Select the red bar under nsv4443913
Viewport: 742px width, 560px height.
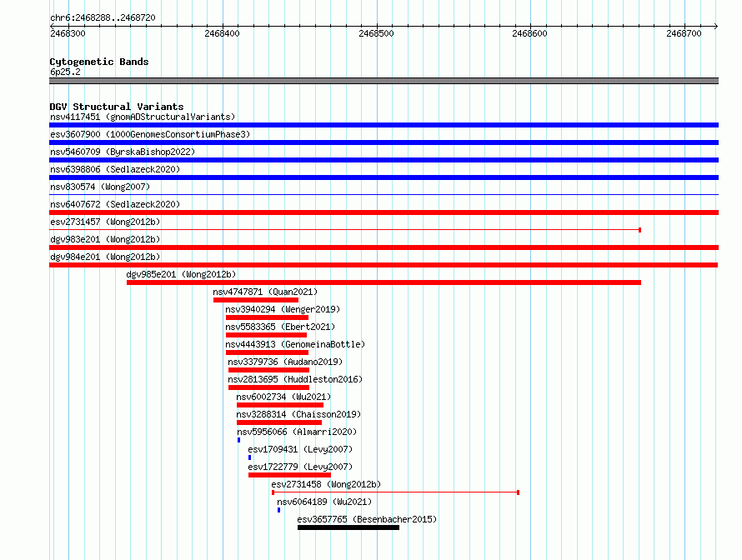(x=267, y=352)
